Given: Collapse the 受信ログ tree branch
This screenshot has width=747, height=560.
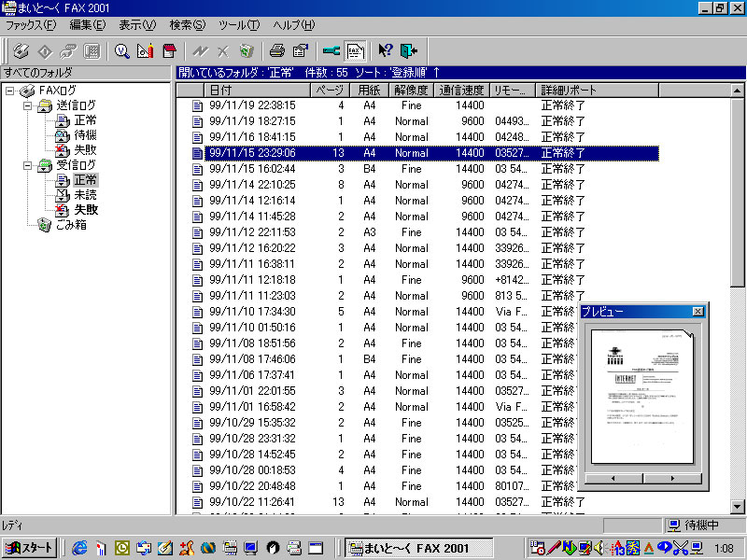Looking at the screenshot, I should (x=27, y=165).
